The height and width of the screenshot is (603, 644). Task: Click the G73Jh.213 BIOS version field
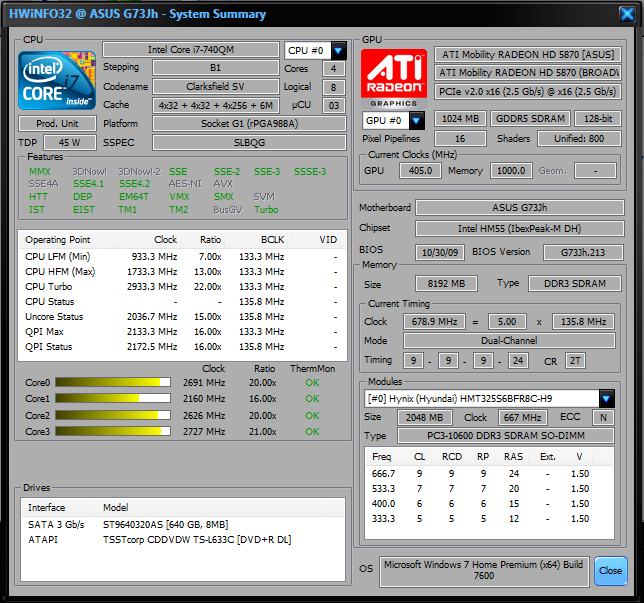click(x=583, y=252)
